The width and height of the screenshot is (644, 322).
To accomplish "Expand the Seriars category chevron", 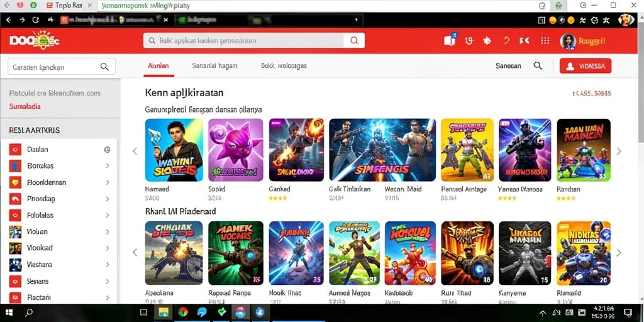I will [x=107, y=281].
